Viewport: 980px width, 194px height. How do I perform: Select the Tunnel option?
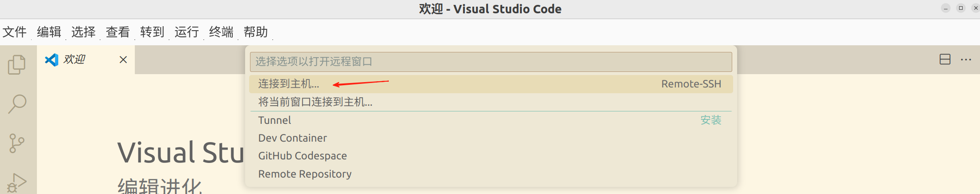(275, 120)
